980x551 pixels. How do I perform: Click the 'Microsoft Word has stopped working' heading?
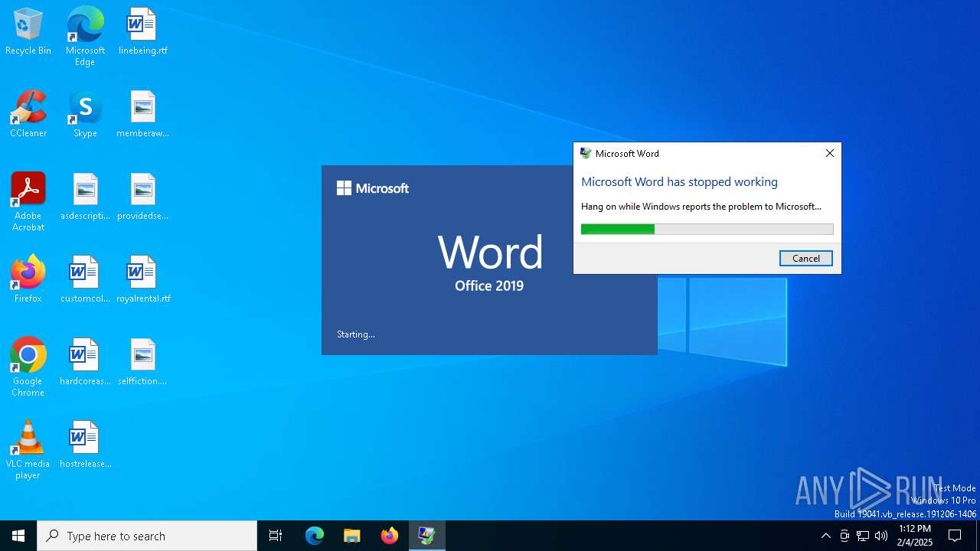point(679,181)
